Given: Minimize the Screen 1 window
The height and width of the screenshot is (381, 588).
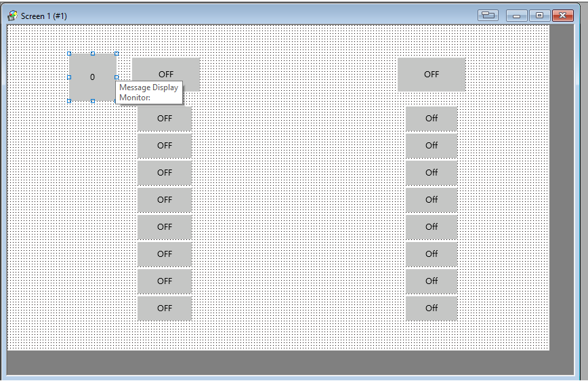Looking at the screenshot, I should point(516,16).
